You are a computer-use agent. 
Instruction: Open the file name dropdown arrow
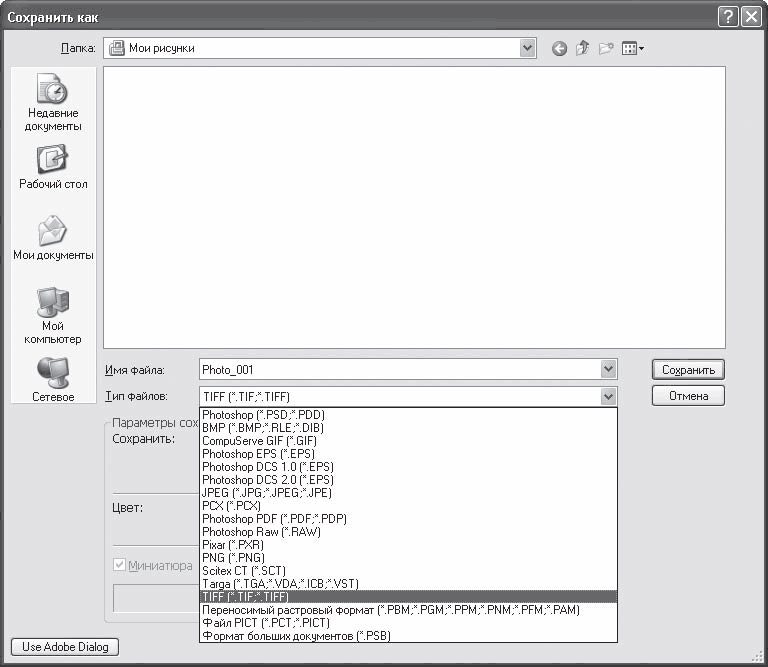click(608, 369)
